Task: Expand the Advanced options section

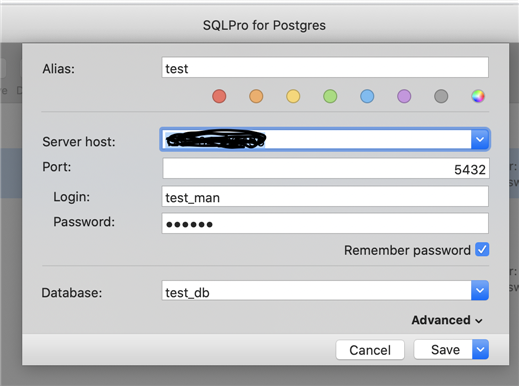Action: pos(447,320)
